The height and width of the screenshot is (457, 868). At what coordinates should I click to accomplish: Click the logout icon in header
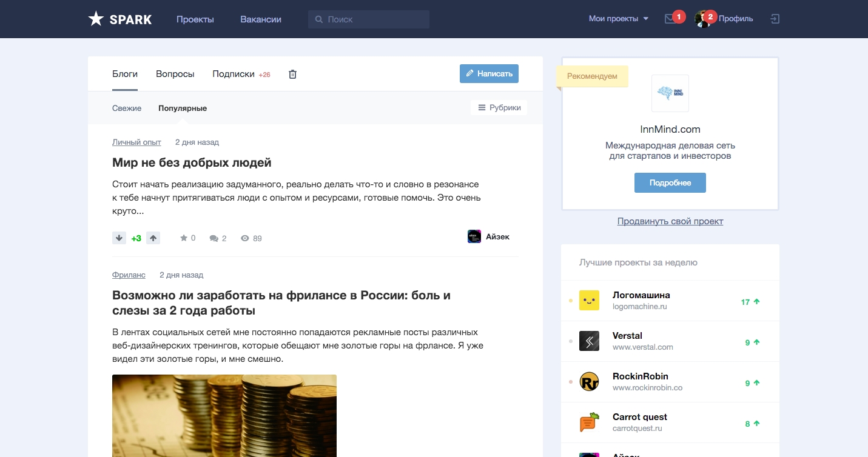775,19
